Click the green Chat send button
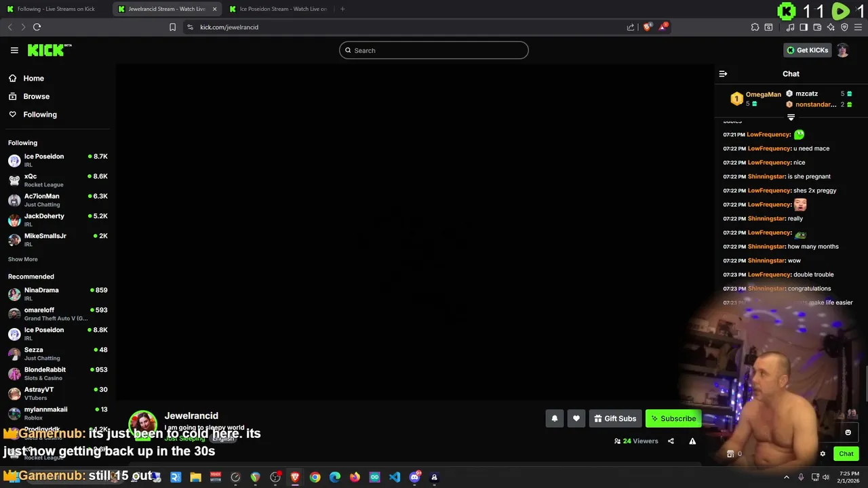This screenshot has width=868, height=488. point(846,454)
